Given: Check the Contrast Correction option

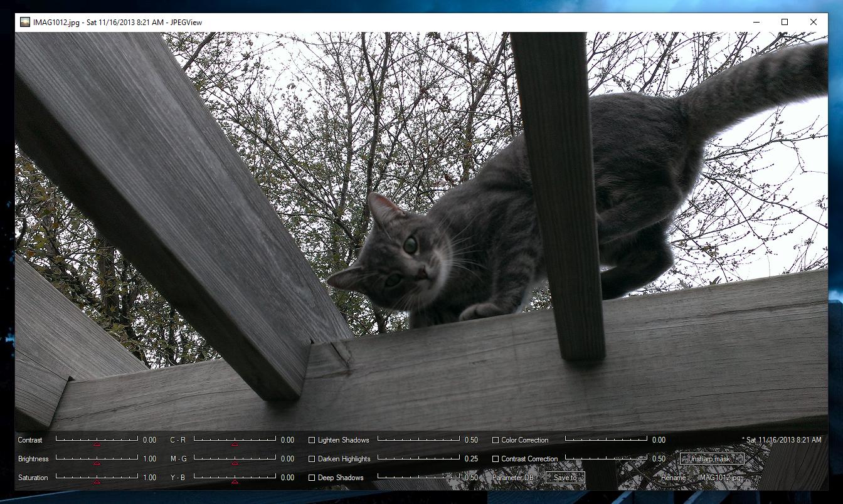Looking at the screenshot, I should [x=496, y=459].
